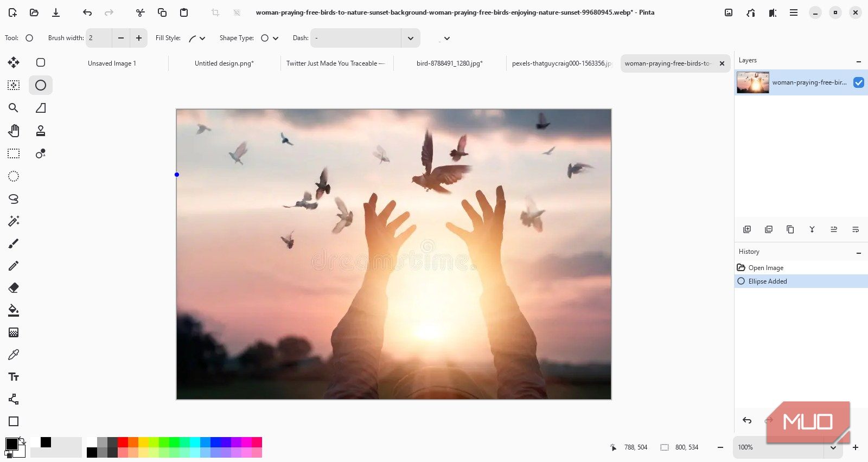The image size is (868, 462).
Task: Open the zoom percentage dropdown
Action: (833, 447)
